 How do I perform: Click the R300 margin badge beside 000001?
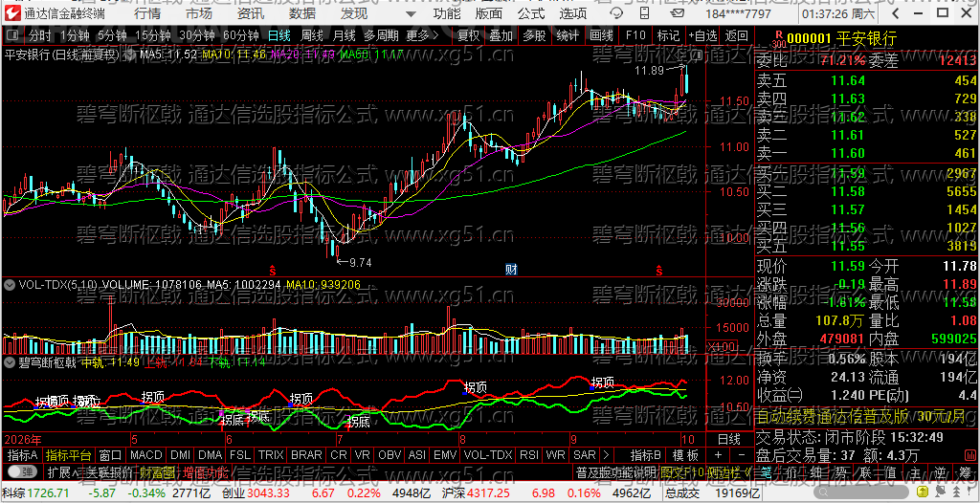click(778, 39)
